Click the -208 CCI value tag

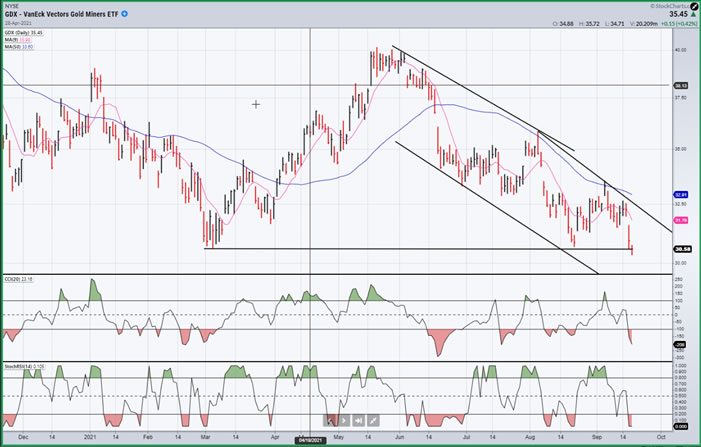[680, 345]
